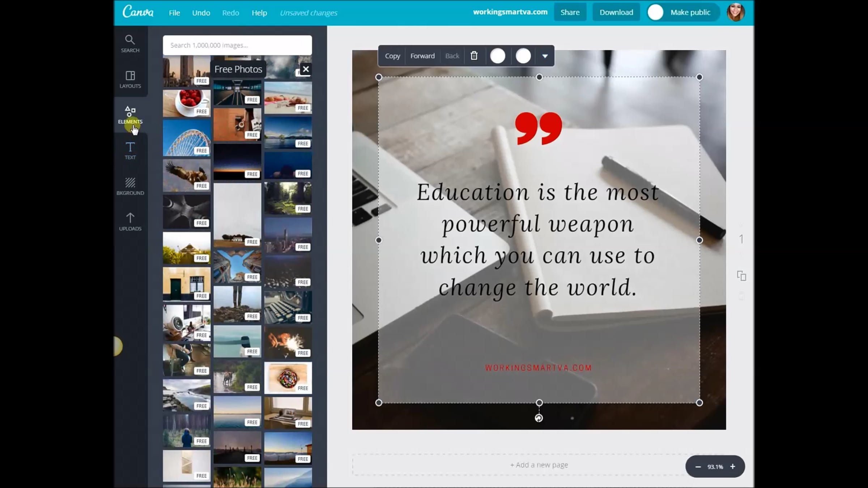Select the strawberries bowl free photo

tap(186, 103)
